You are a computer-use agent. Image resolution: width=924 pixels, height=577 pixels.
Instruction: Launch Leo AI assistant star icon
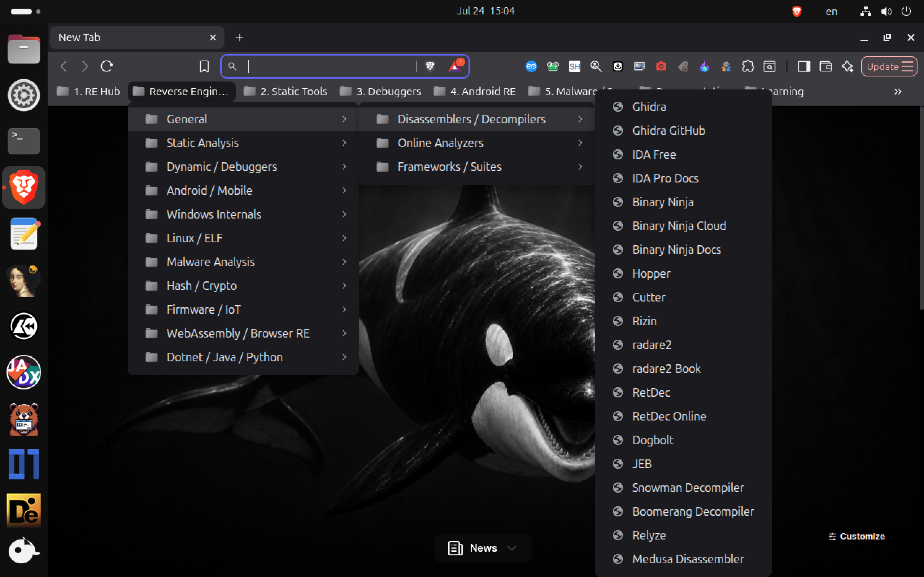point(847,66)
